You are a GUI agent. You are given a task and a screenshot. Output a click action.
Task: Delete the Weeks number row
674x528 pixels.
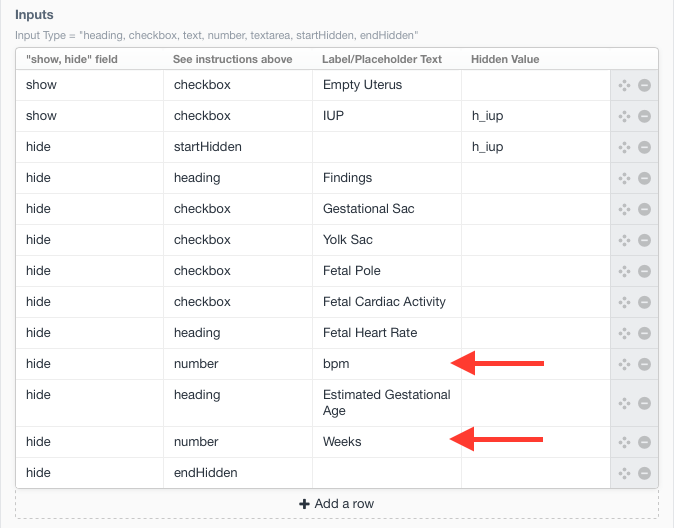tap(644, 442)
